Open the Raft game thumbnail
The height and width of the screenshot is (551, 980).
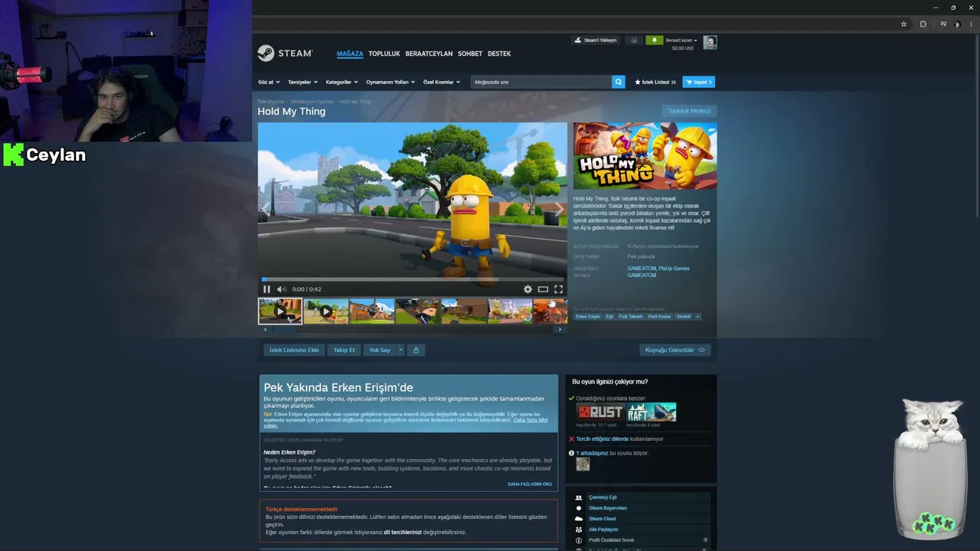tap(652, 412)
